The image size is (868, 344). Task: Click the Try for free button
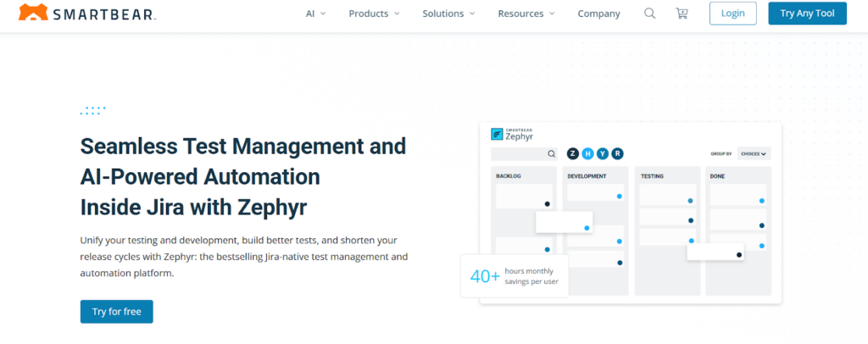(116, 311)
